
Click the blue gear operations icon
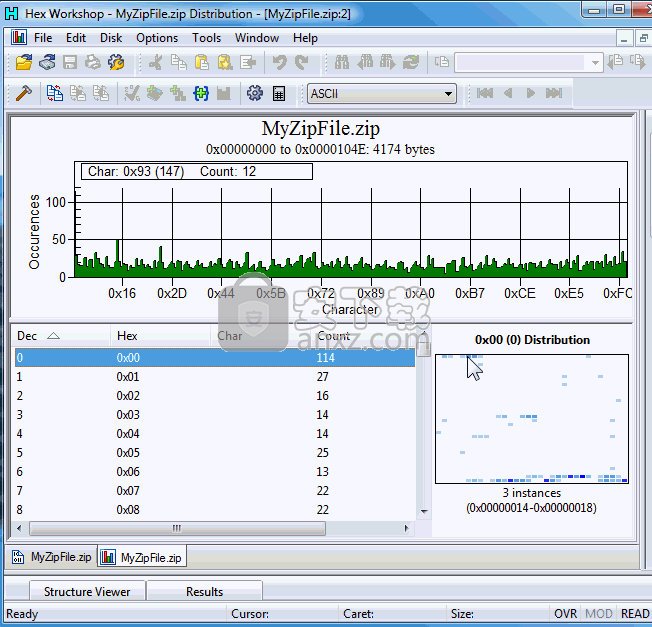tap(255, 93)
